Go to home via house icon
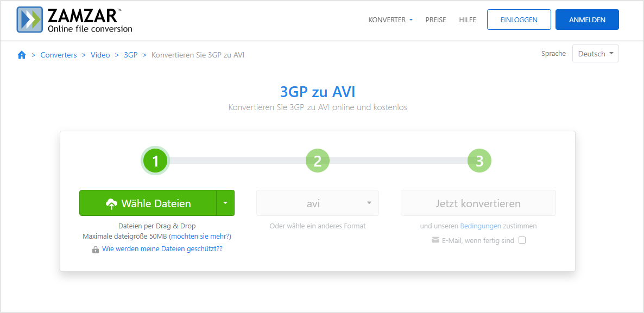This screenshot has height=313, width=644. pos(22,55)
